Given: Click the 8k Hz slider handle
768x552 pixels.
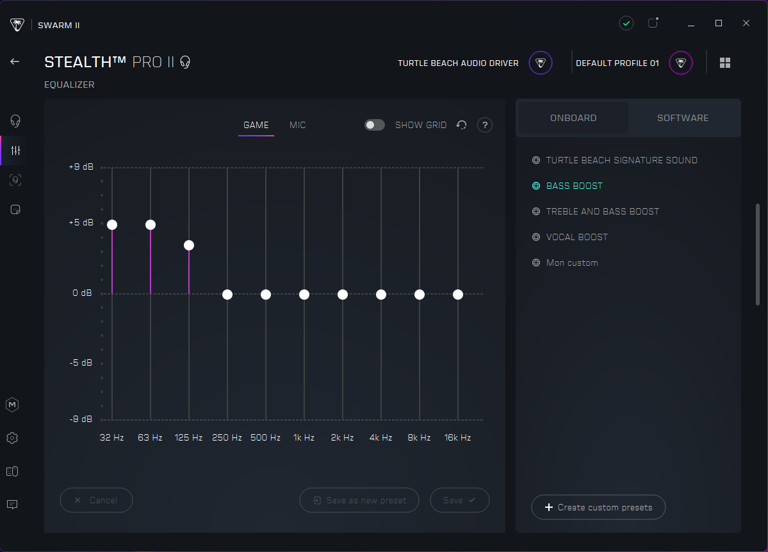Looking at the screenshot, I should pyautogui.click(x=420, y=294).
